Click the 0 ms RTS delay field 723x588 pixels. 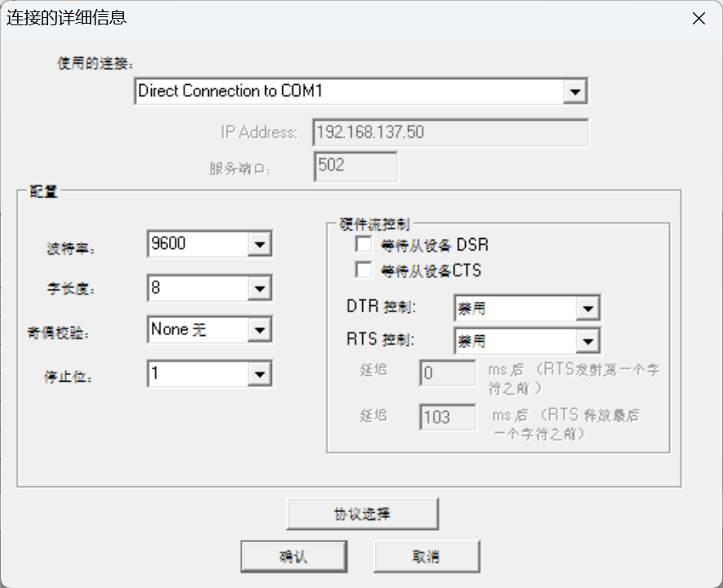(447, 372)
